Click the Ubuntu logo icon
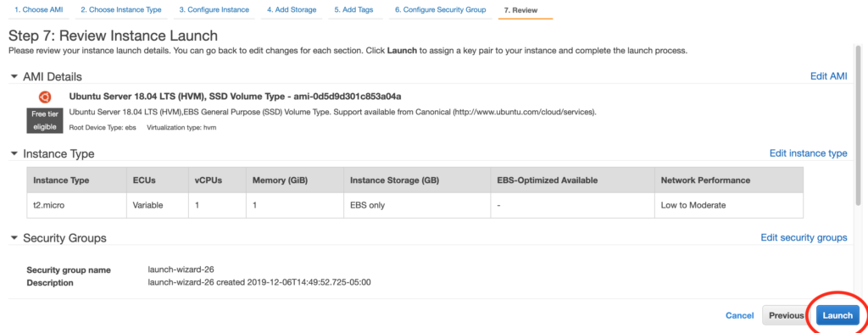Screen dimensions: 868x333 pos(45,97)
